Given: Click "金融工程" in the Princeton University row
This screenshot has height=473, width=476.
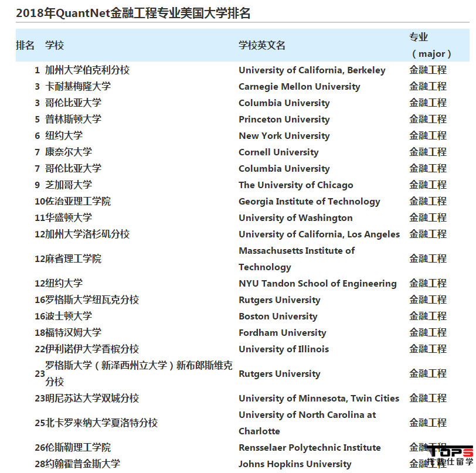Looking at the screenshot, I should 428,120.
